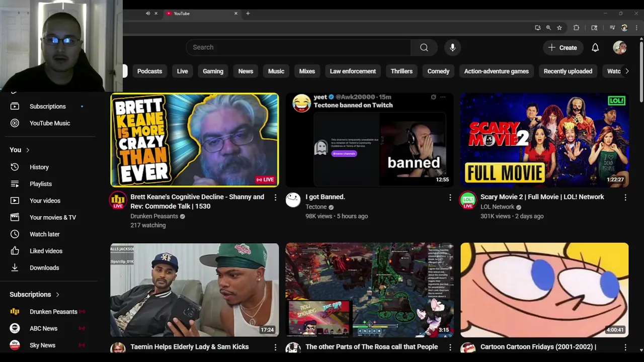Screen dimensions: 644x362
Task: Open options menu for Brett Keane video
Action: click(275, 198)
